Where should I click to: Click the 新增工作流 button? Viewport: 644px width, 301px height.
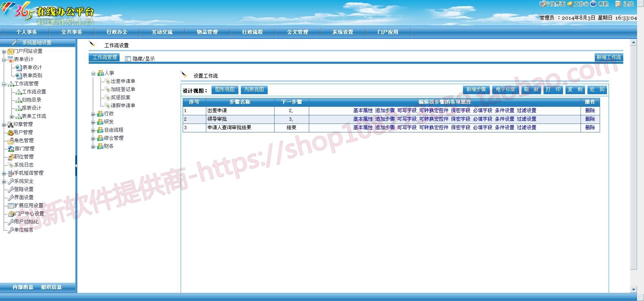click(x=609, y=58)
